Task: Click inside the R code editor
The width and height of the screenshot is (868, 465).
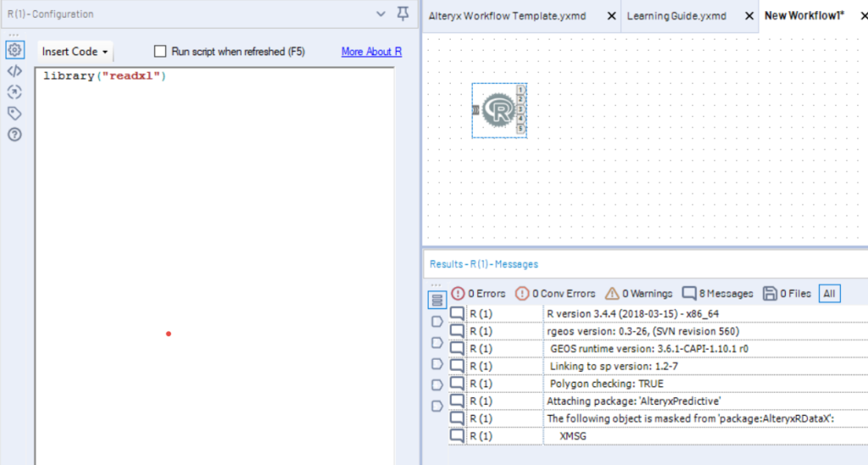Action: (x=214, y=266)
